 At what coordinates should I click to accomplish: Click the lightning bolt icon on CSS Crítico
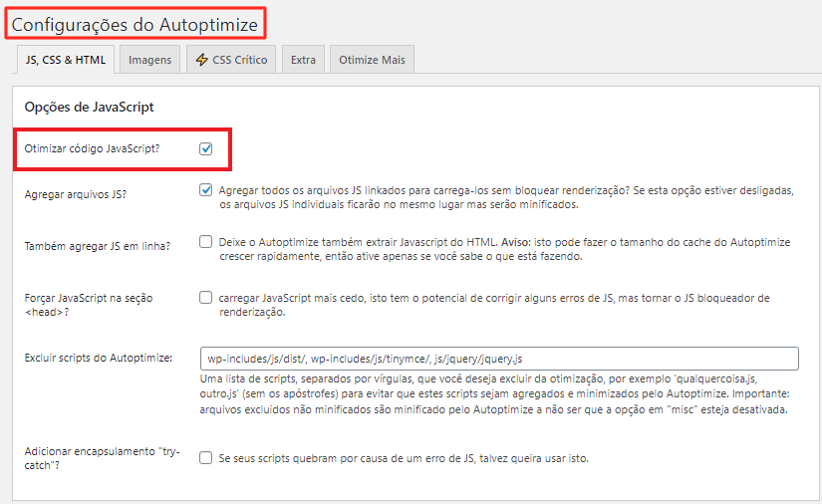tap(202, 59)
